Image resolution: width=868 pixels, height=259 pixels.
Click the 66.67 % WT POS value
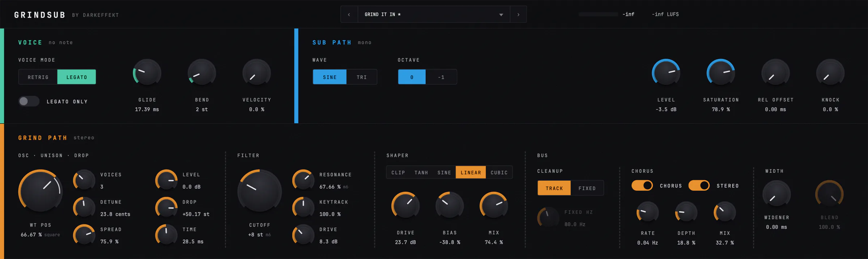31,235
